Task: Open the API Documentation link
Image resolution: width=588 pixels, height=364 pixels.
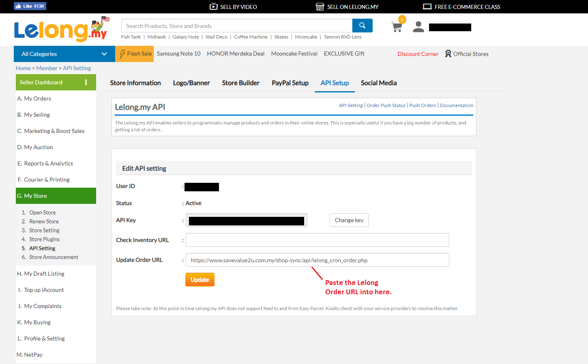Action: [456, 105]
